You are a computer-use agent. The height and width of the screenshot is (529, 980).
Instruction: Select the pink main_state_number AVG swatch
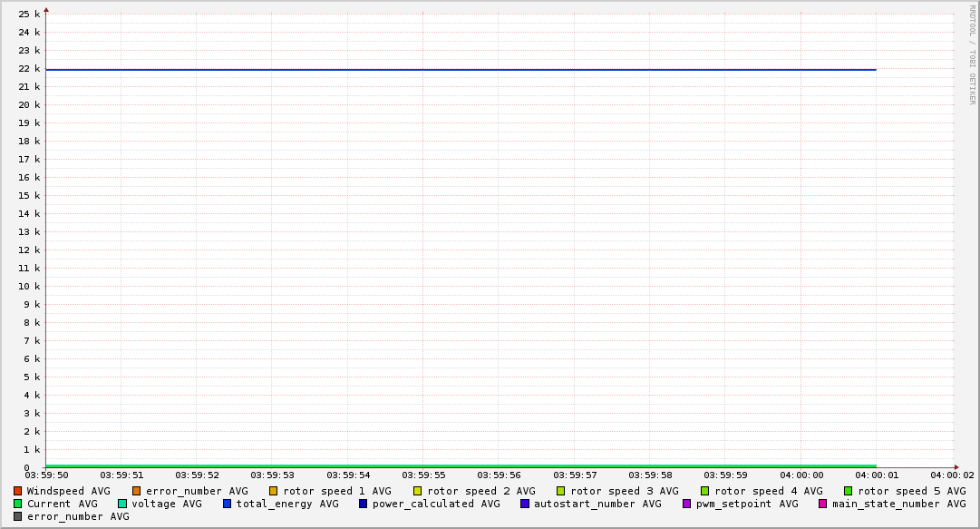tap(823, 504)
